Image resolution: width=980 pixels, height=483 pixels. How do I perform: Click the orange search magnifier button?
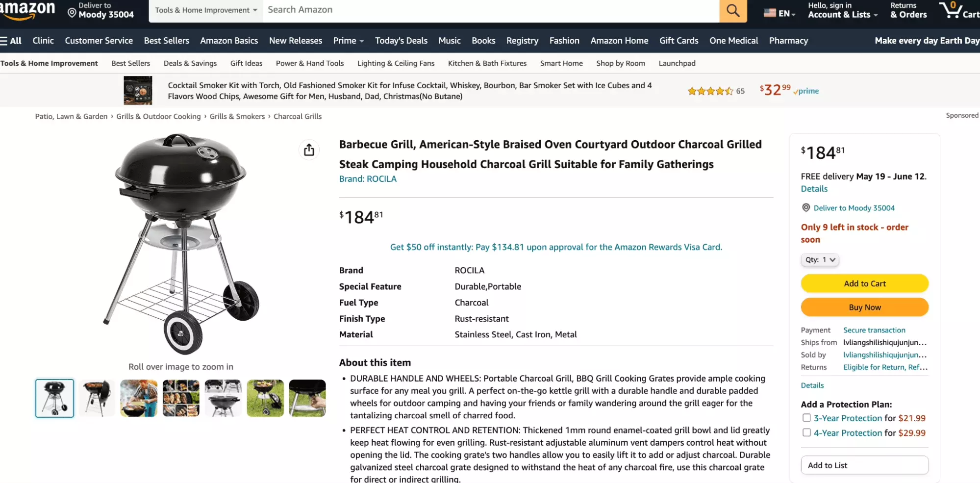(733, 10)
